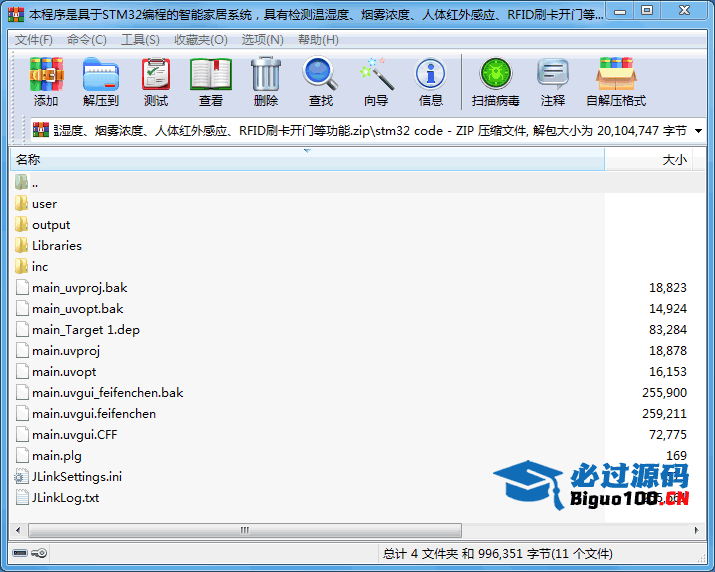Click the horizontal scrollbar thumb
Image resolution: width=715 pixels, height=572 pixels.
coord(243,530)
